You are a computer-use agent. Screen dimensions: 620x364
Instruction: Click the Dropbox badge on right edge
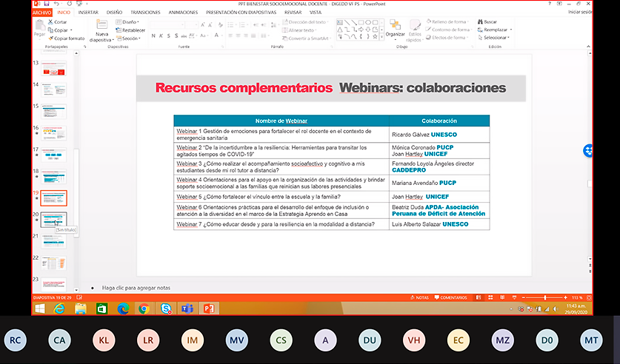point(588,151)
